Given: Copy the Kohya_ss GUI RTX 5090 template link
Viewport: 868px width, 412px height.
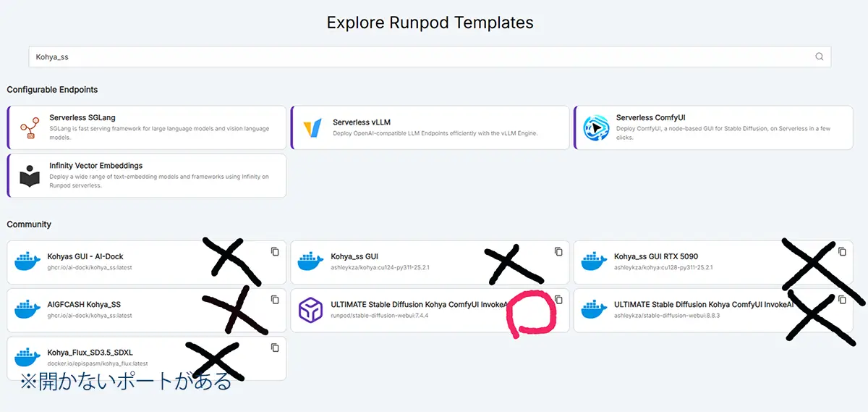Looking at the screenshot, I should click(842, 251).
